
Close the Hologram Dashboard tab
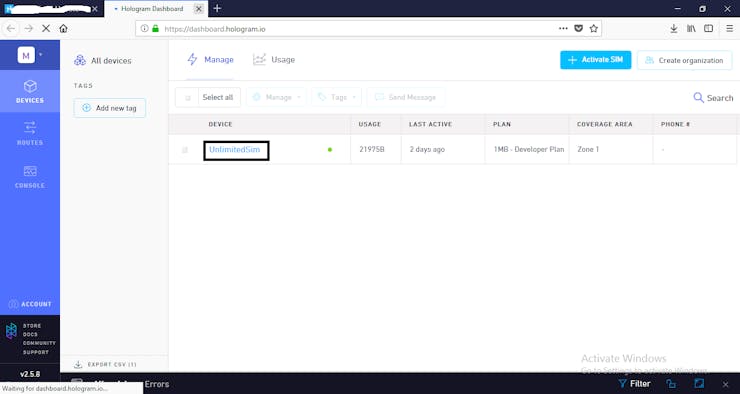pyautogui.click(x=199, y=8)
